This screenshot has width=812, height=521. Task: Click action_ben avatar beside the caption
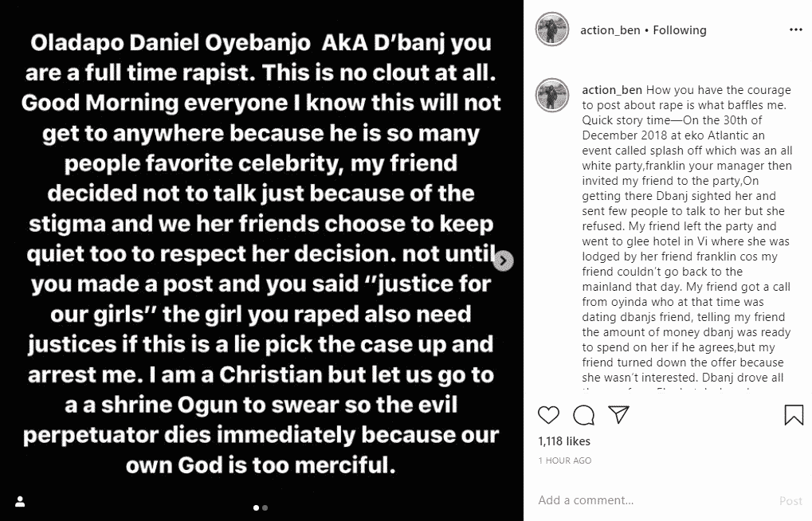550,95
